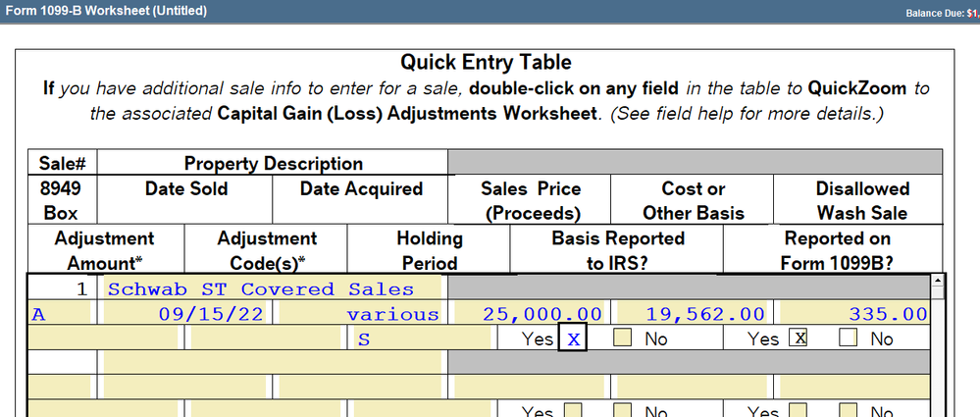This screenshot has height=417, width=980.
Task: Select No for Reported on Form 1099B
Action: click(850, 339)
